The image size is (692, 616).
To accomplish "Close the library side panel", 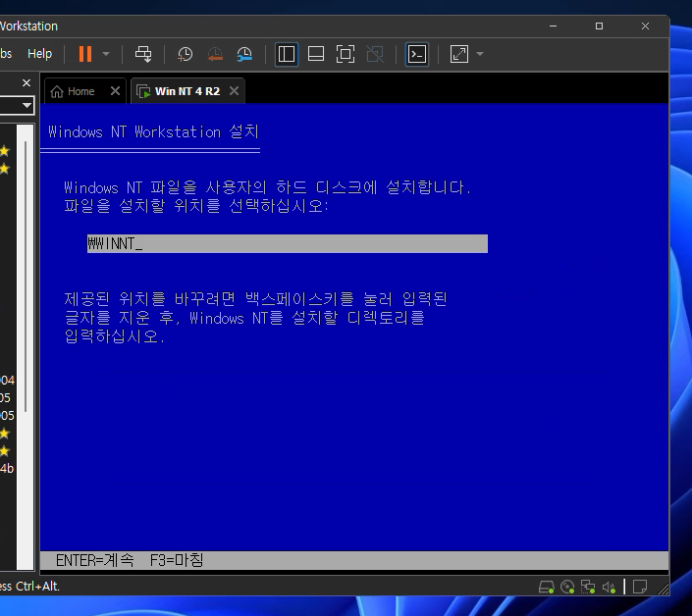I will click(x=27, y=83).
